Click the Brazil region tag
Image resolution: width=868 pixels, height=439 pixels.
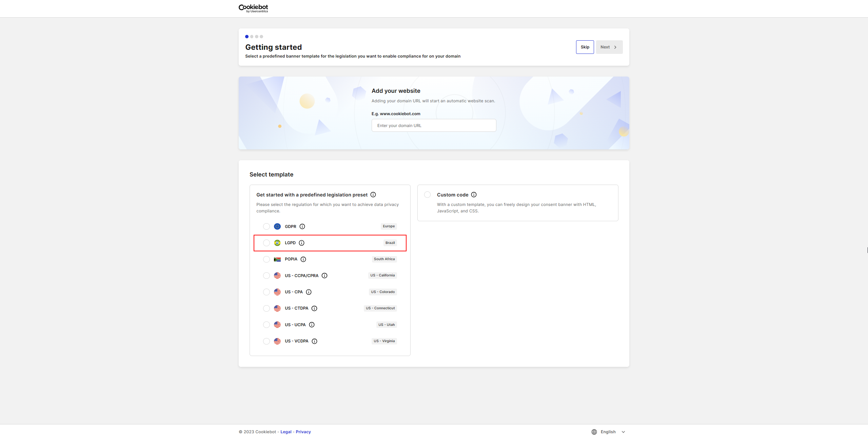click(x=390, y=243)
